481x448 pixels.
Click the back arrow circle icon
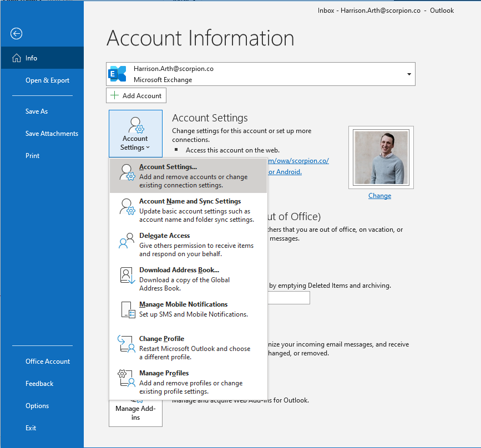point(16,33)
